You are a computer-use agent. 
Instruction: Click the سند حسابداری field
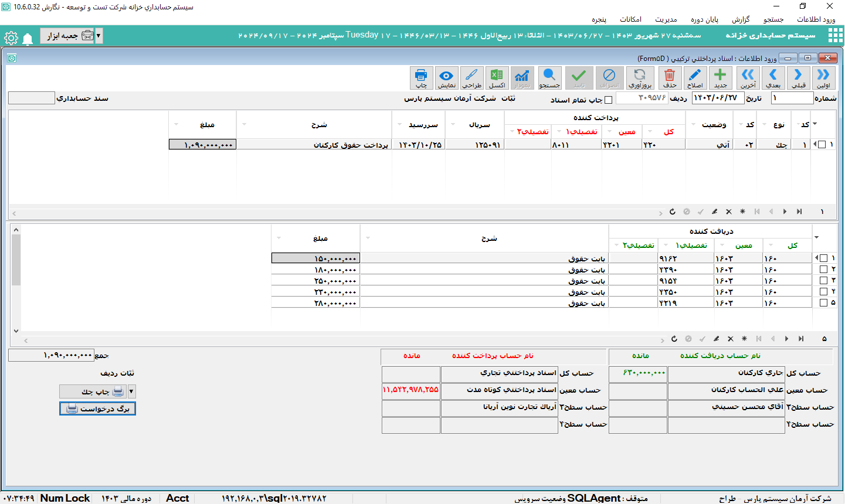tap(32, 98)
